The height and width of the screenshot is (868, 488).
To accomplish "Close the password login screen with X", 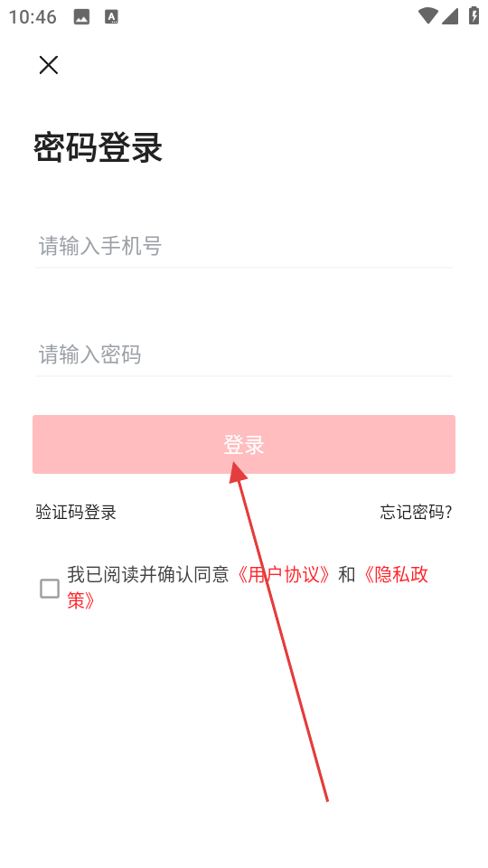I will pos(49,65).
